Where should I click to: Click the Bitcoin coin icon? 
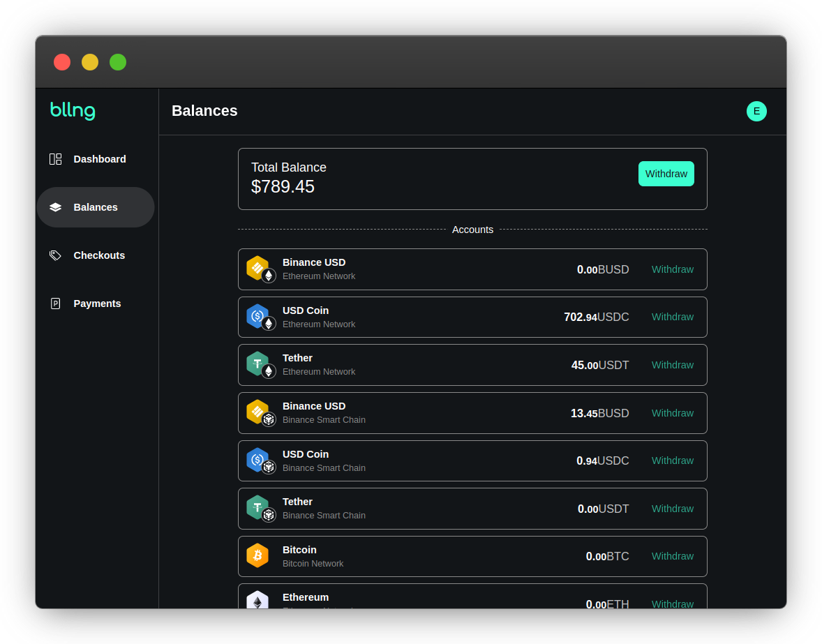tap(257, 556)
